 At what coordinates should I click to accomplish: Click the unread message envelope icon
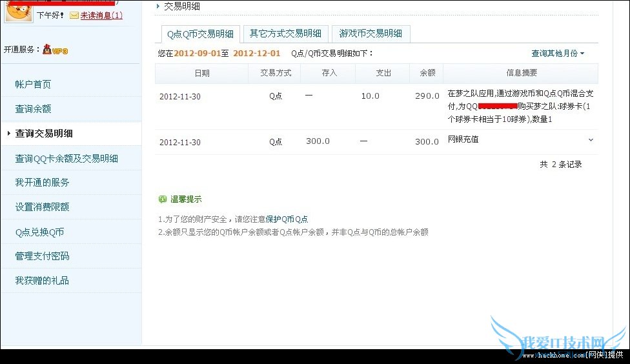(74, 15)
